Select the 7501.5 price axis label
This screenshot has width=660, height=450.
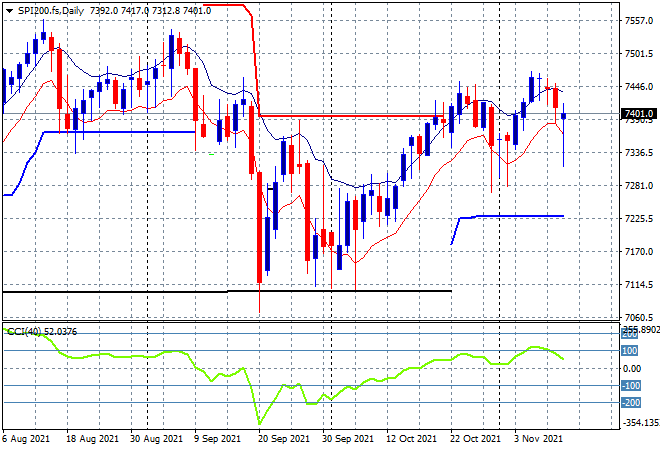click(639, 54)
